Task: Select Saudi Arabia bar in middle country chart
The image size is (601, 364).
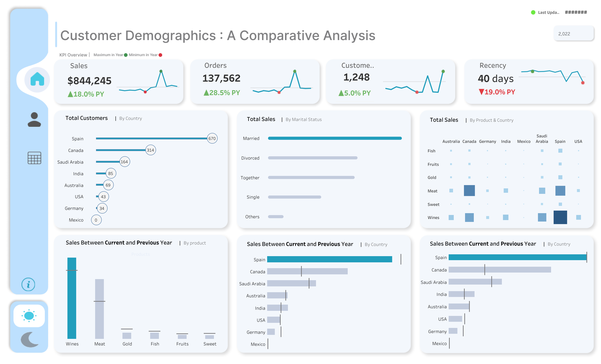Action: click(291, 283)
